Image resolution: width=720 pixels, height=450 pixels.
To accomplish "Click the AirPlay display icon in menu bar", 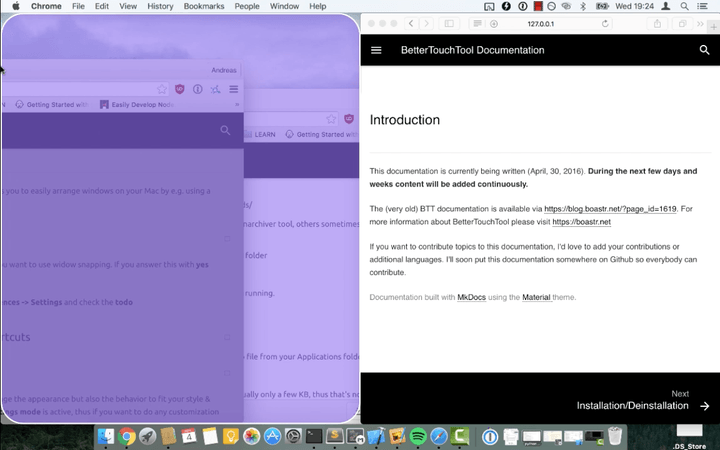I will click(x=489, y=6).
